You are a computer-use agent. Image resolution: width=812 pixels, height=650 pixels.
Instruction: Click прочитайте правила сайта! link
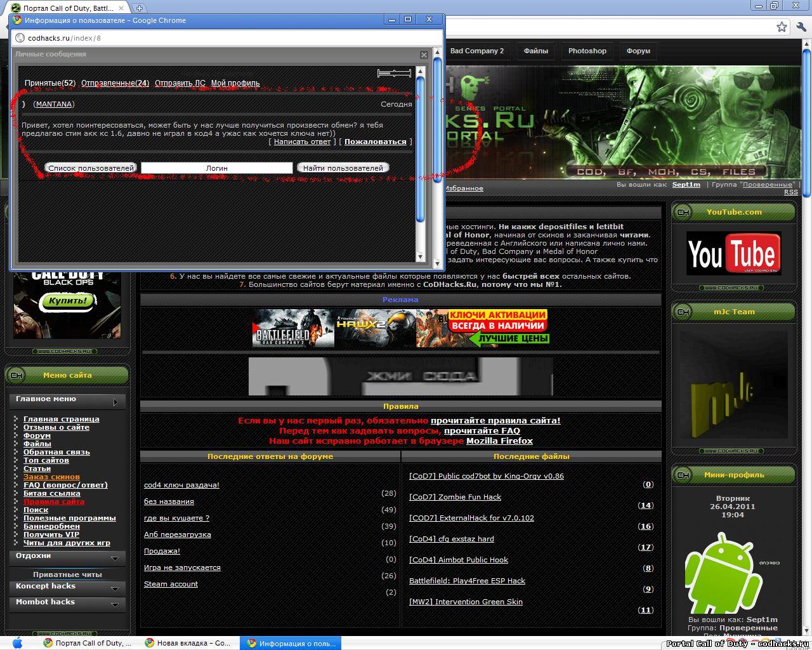[x=495, y=420]
